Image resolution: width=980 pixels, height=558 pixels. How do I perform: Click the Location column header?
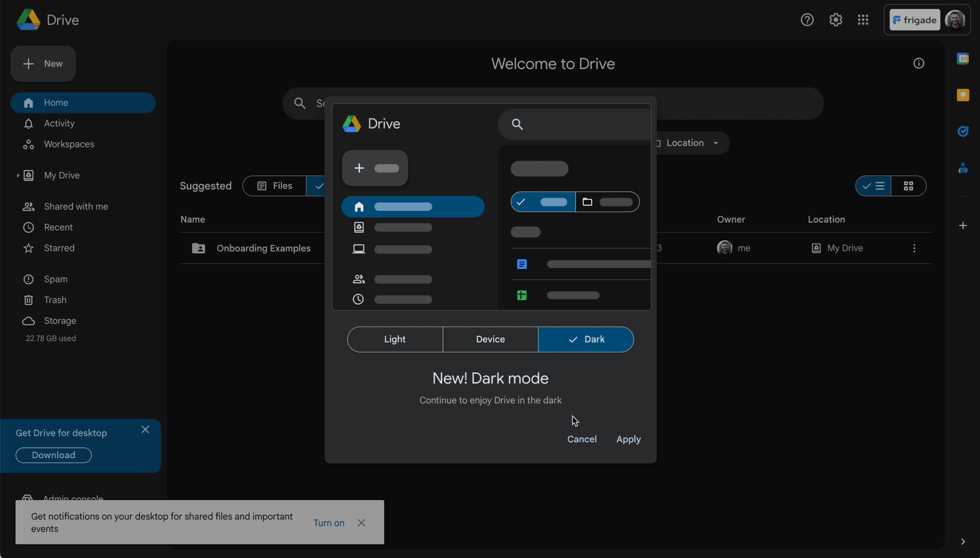[x=826, y=220]
